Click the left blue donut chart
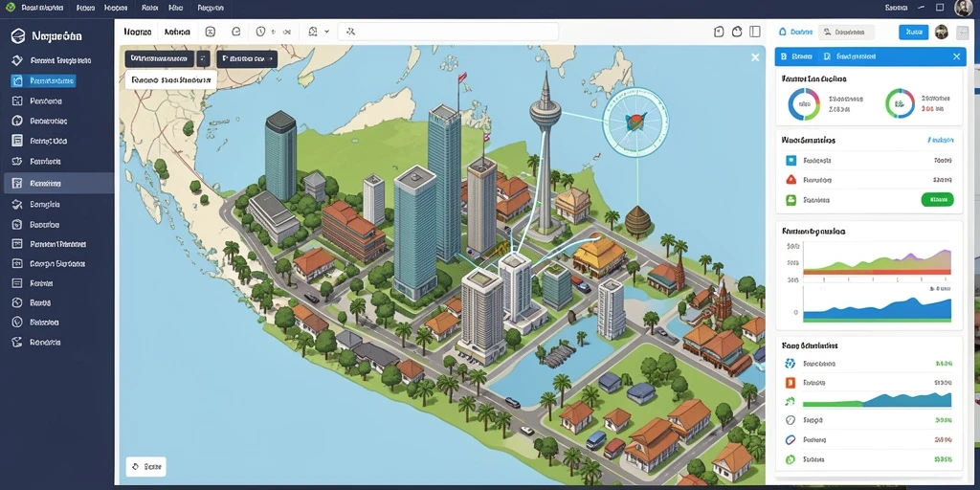 804,103
